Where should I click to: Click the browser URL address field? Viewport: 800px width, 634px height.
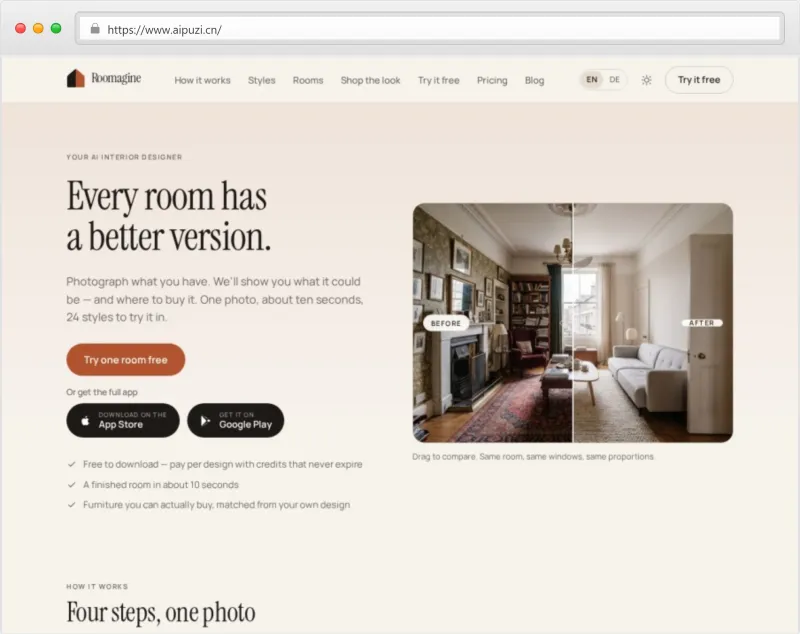430,29
